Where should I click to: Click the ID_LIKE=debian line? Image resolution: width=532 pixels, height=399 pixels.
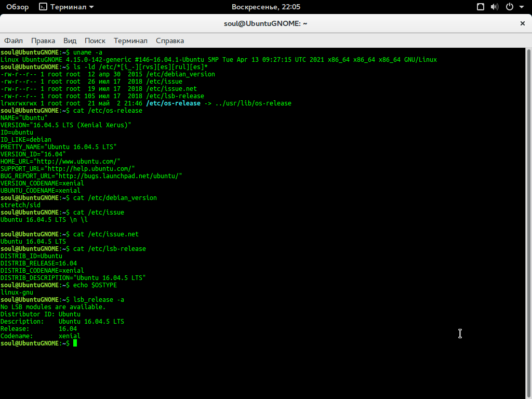pyautogui.click(x=26, y=140)
